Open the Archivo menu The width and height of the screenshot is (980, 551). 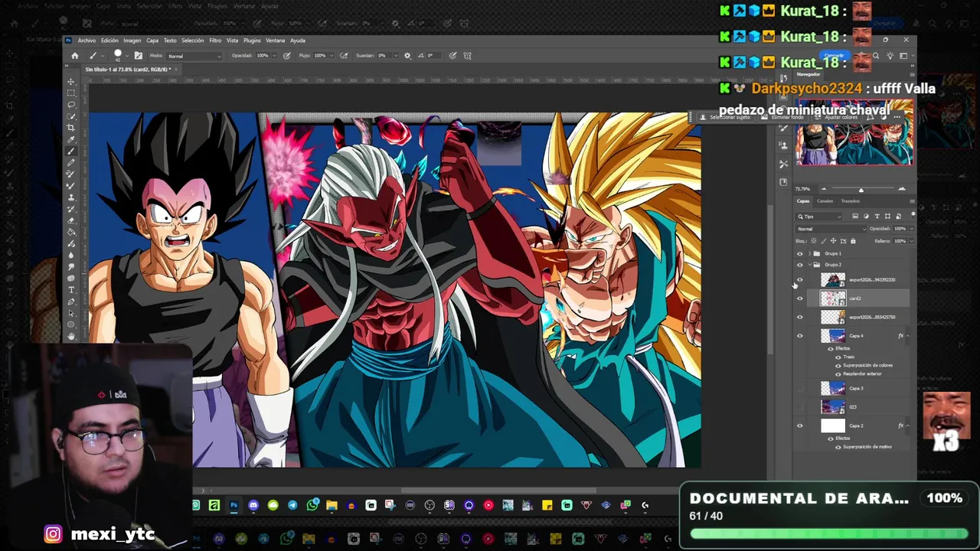[x=87, y=41]
